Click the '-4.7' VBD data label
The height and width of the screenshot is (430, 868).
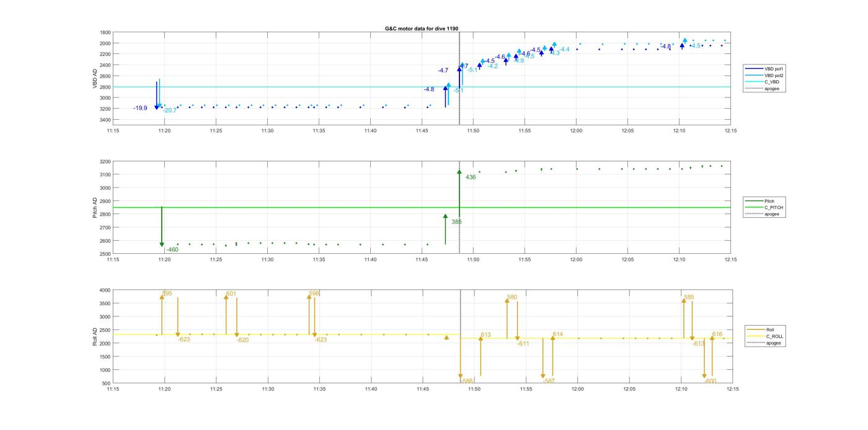pyautogui.click(x=443, y=71)
